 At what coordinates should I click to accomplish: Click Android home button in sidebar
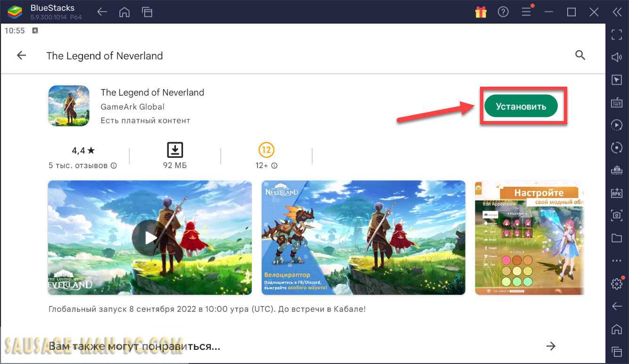coord(617,329)
